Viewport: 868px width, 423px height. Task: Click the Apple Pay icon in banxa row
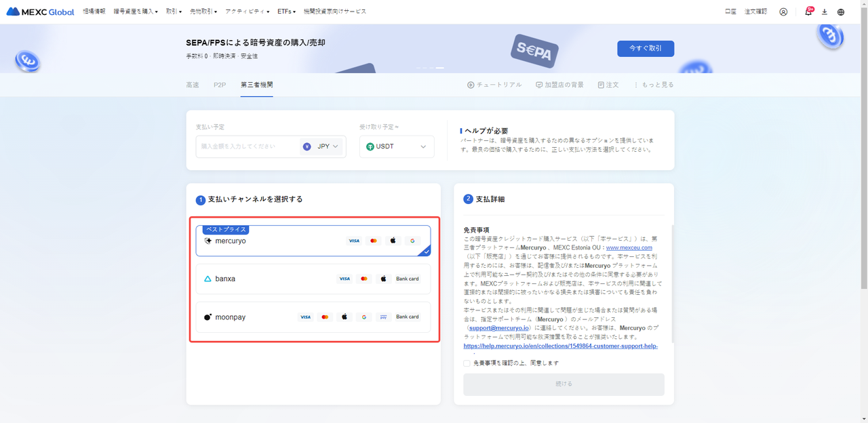pos(383,279)
